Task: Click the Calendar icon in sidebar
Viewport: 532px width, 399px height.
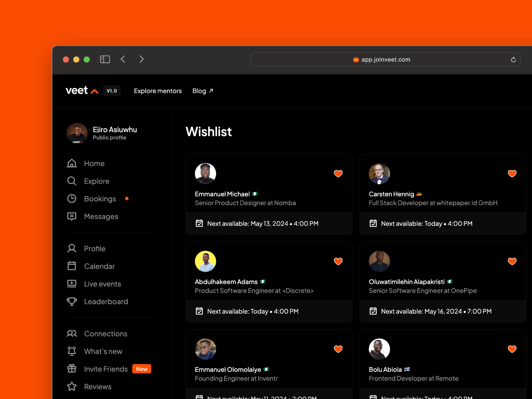Action: click(72, 266)
